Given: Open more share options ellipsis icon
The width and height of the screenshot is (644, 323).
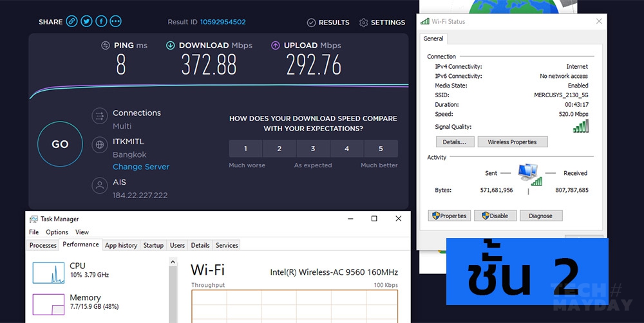Looking at the screenshot, I should tap(115, 22).
